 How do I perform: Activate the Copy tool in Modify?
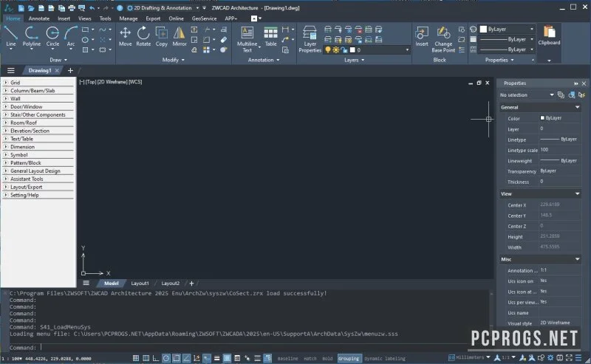coord(161,36)
